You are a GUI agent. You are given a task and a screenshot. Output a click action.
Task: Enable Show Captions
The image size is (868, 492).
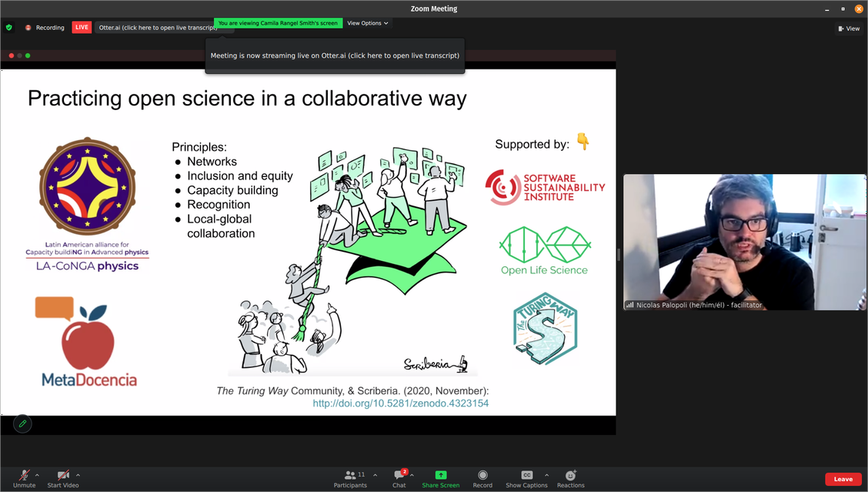(x=526, y=476)
